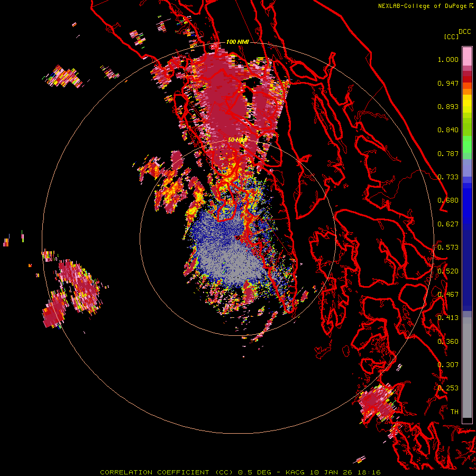Click the 0.947 color scale value
Image resolution: width=476 pixels, height=476 pixels.
point(448,83)
